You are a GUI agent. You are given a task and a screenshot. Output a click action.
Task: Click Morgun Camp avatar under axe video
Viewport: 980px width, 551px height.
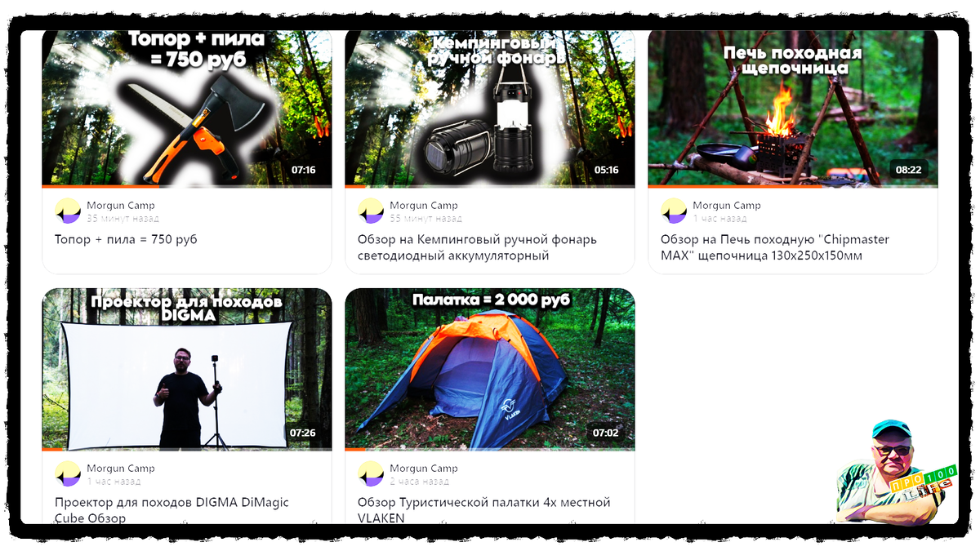click(68, 211)
